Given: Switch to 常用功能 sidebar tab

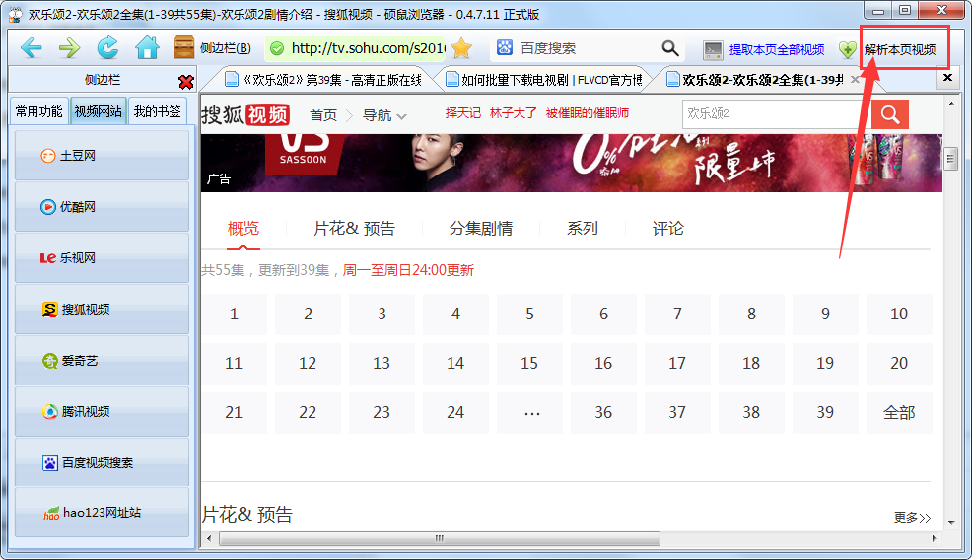Looking at the screenshot, I should (x=39, y=111).
